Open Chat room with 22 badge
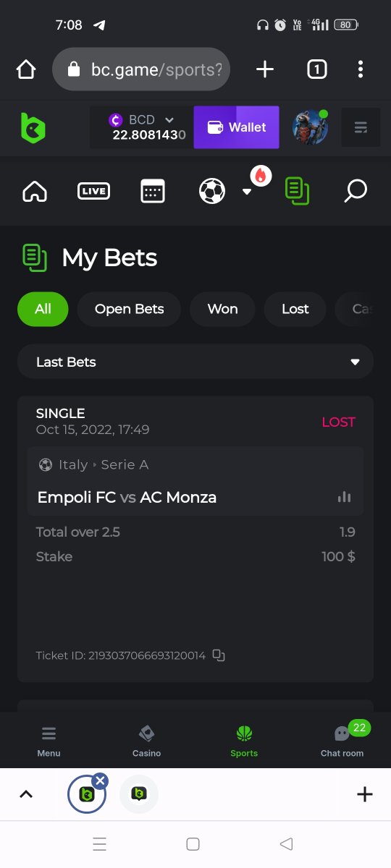Viewport: 391px width, 868px height. click(x=342, y=741)
